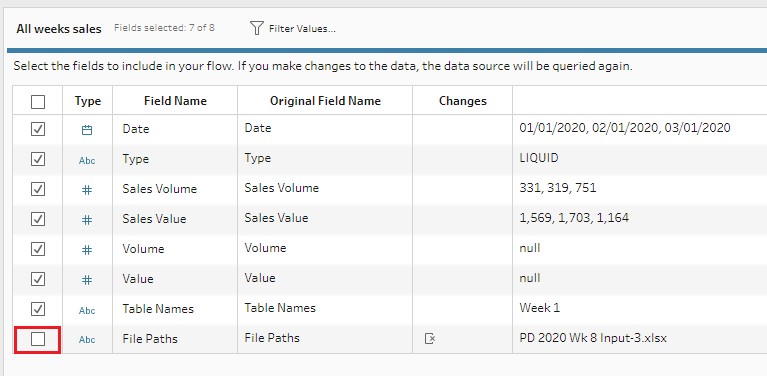The width and height of the screenshot is (767, 376).
Task: Toggle the select-all header checkbox
Action: point(38,102)
